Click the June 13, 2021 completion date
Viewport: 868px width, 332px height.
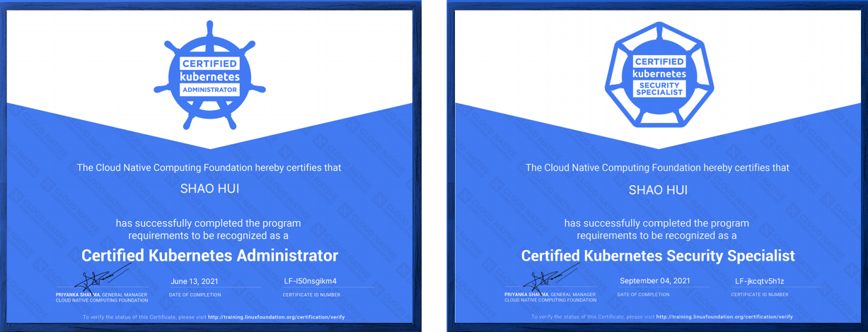196,280
